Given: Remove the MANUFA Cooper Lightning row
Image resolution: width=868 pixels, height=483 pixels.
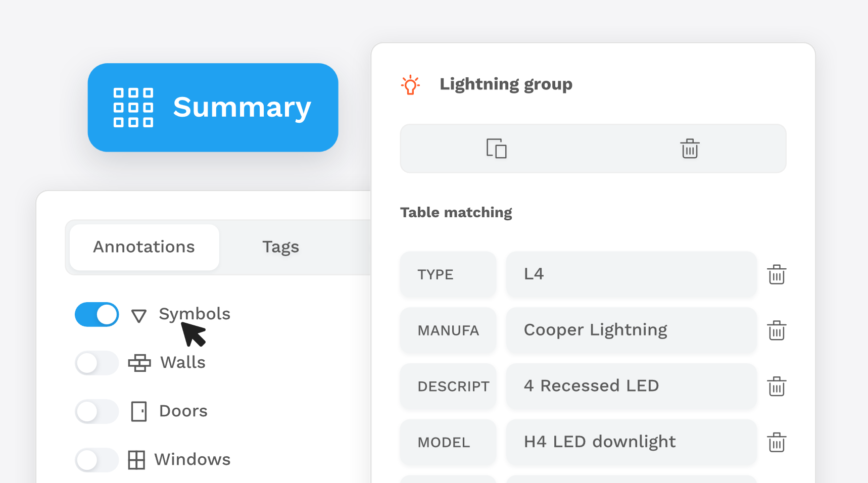Looking at the screenshot, I should pyautogui.click(x=776, y=330).
